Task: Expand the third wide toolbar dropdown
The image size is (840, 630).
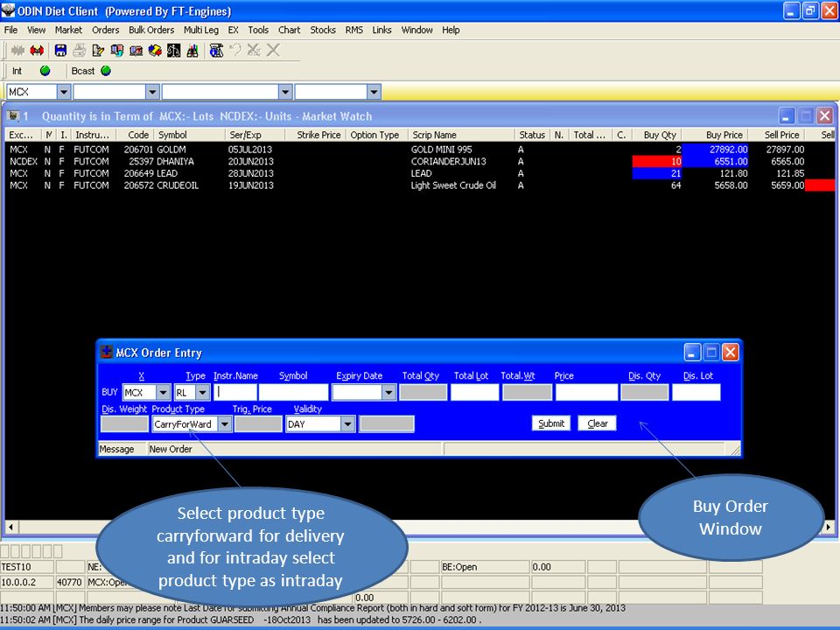Action: coord(285,92)
